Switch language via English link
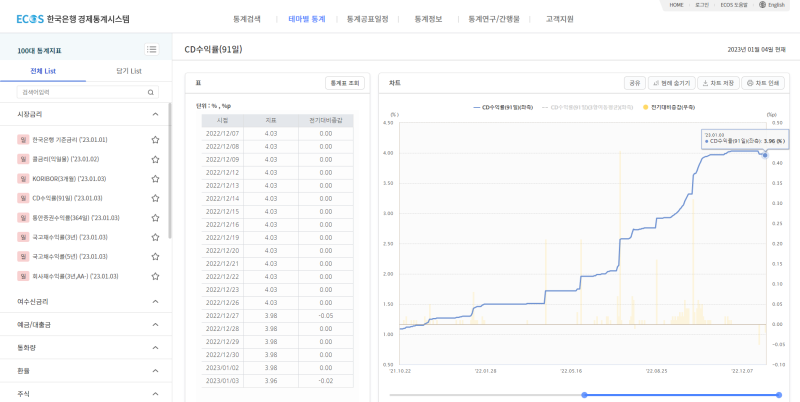This screenshot has width=800, height=402. pyautogui.click(x=774, y=5)
